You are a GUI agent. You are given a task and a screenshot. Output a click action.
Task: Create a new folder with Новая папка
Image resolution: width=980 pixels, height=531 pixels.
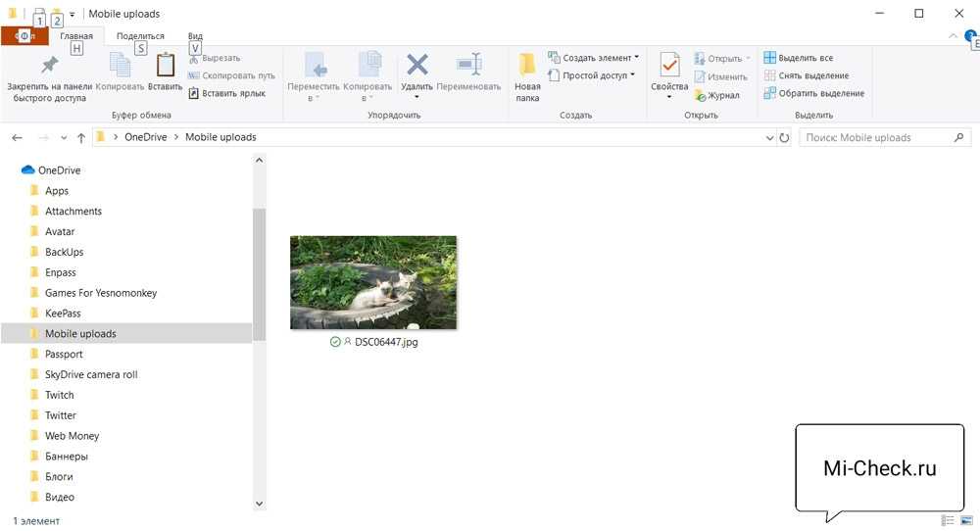pyautogui.click(x=527, y=76)
